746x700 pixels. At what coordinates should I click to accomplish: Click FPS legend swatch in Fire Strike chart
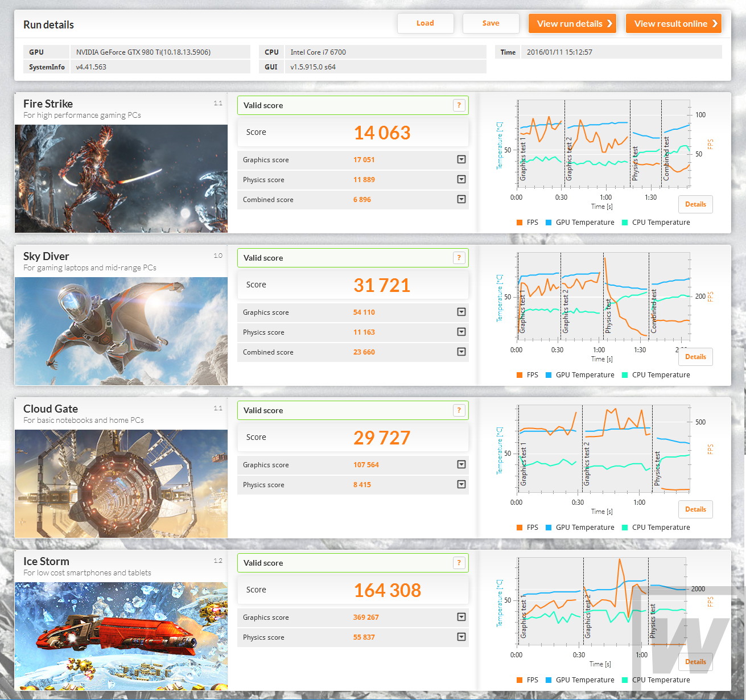(520, 223)
